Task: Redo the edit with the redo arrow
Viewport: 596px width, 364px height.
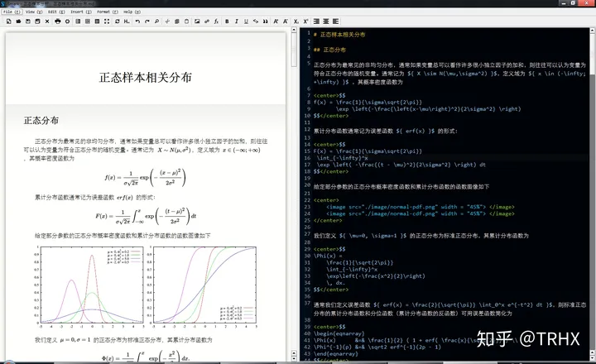Action: pos(147,22)
